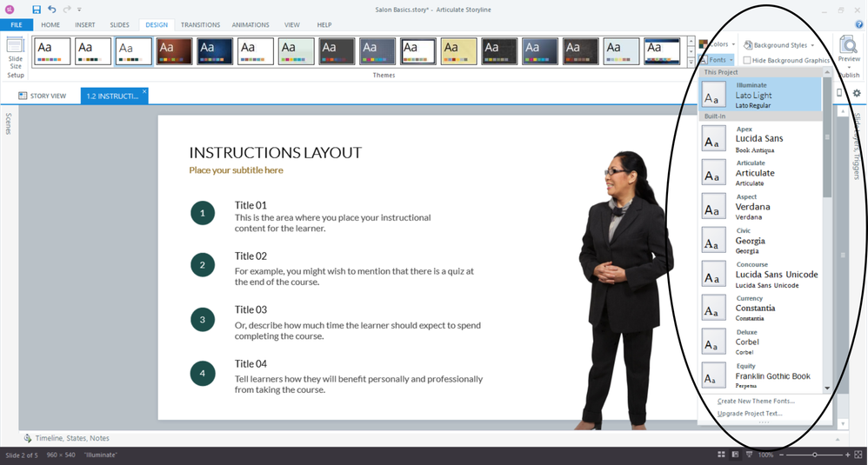Click the zoom out minus icon
The height and width of the screenshot is (465, 868).
click(x=781, y=455)
